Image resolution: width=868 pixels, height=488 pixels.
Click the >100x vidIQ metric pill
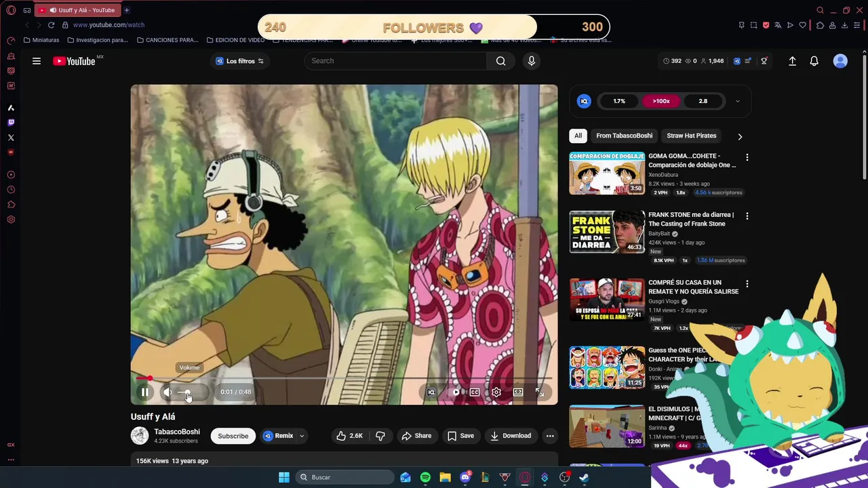[661, 101]
